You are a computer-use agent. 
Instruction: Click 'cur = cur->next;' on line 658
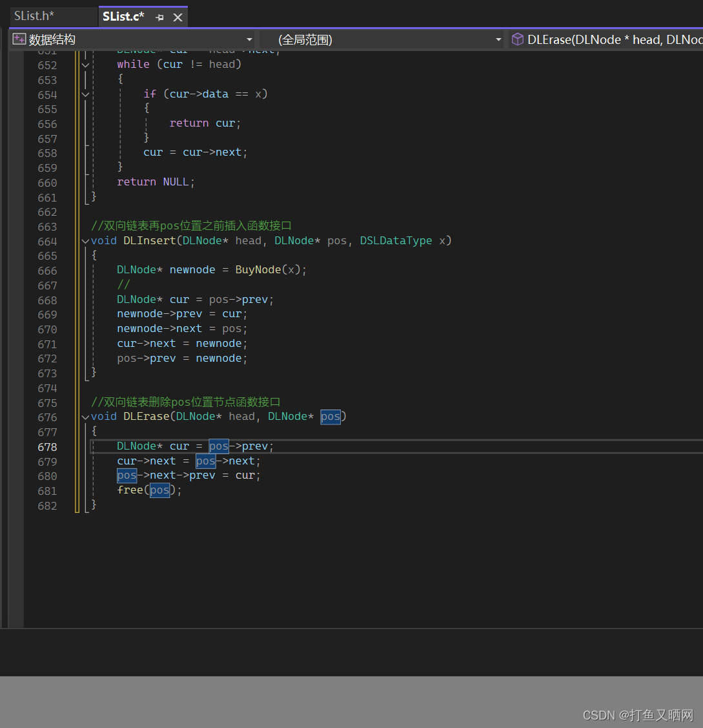point(196,152)
